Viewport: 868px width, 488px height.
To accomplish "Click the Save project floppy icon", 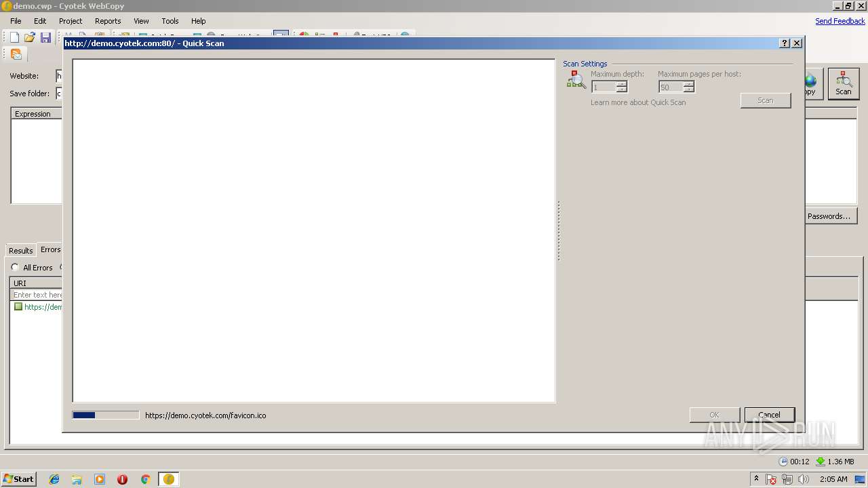I will (x=45, y=37).
